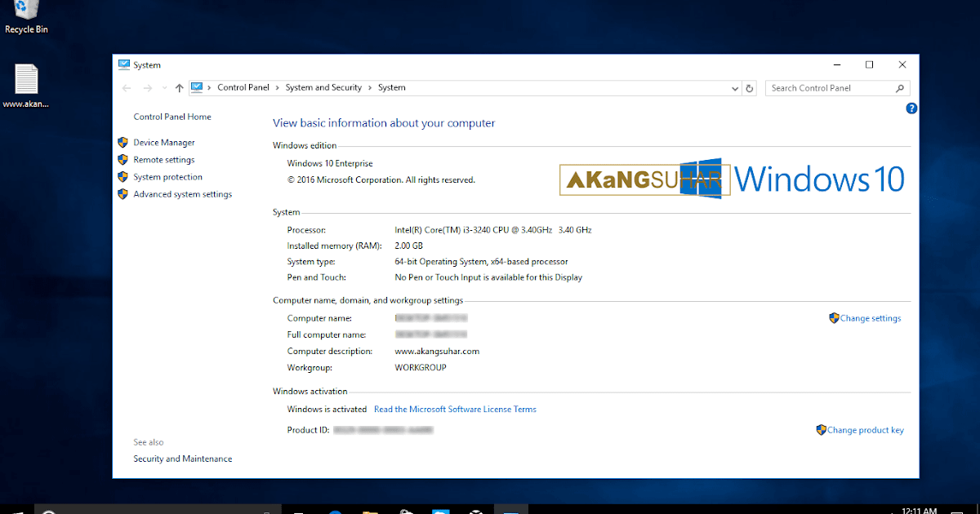This screenshot has height=514, width=980.
Task: Open help with the blue question mark
Action: [x=911, y=108]
